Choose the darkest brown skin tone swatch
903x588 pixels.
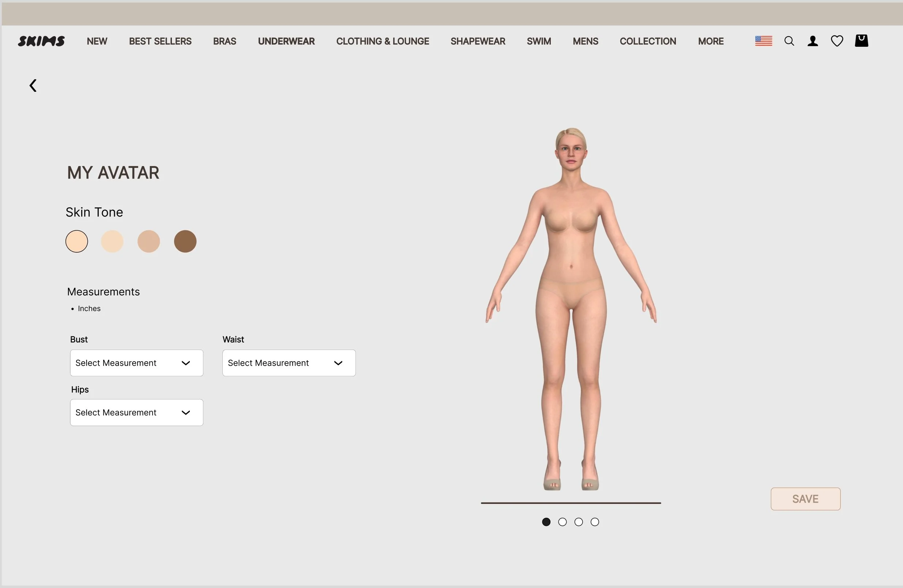point(185,241)
